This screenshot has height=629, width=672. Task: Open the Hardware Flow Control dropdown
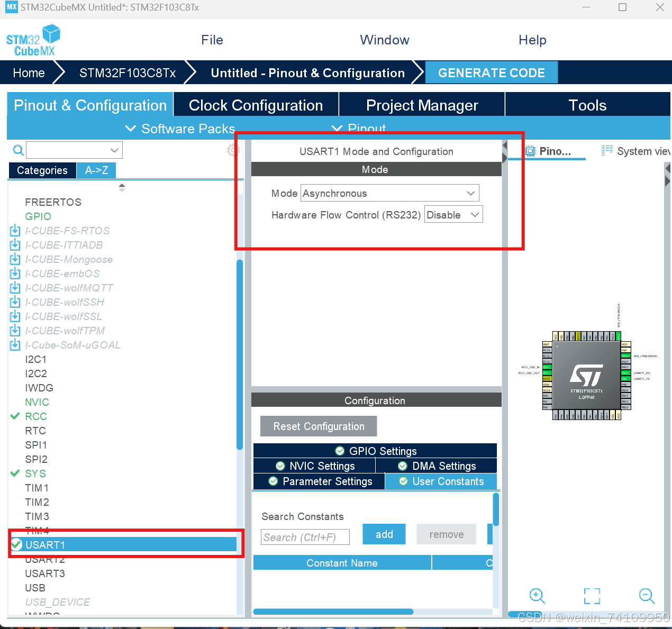point(453,215)
